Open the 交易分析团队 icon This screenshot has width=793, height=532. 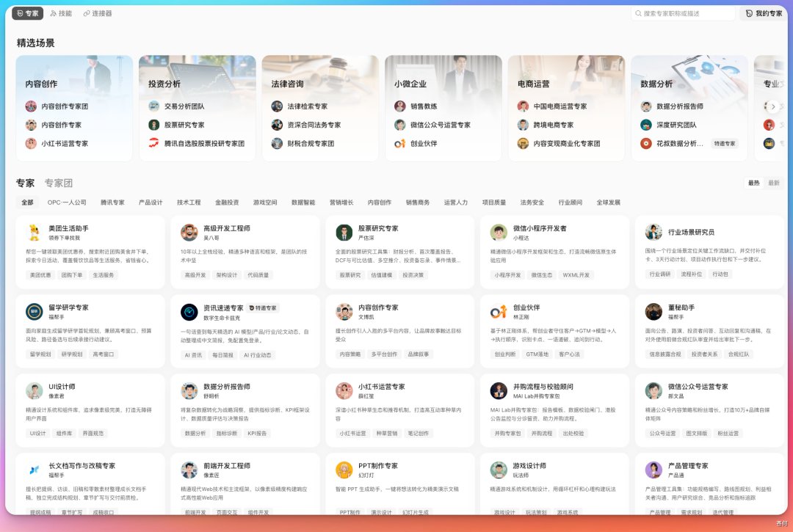[x=153, y=106]
